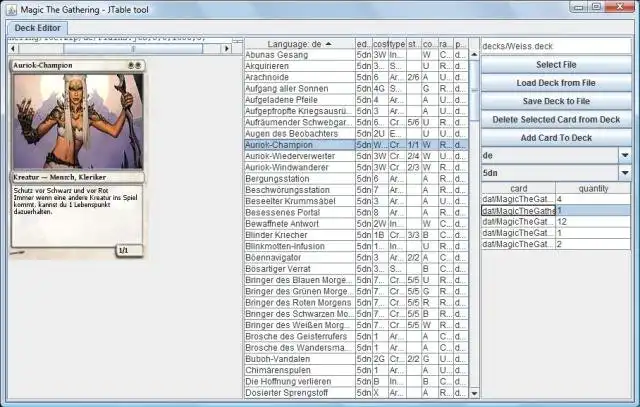Click Load Deck from File

point(556,83)
